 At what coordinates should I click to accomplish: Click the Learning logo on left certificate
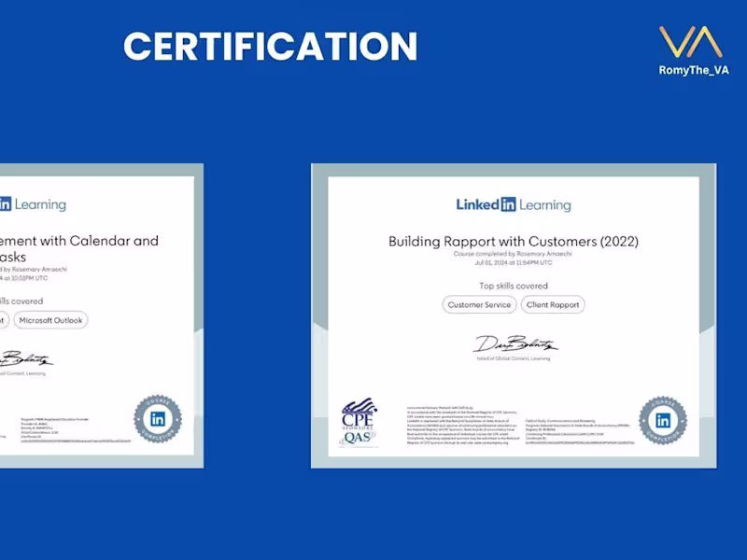click(33, 204)
